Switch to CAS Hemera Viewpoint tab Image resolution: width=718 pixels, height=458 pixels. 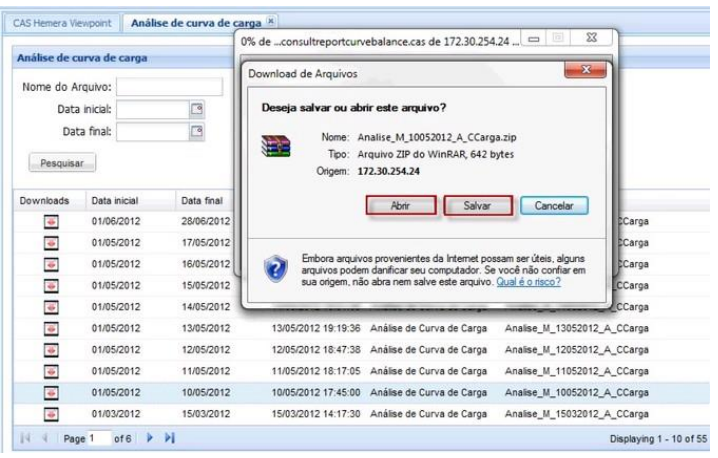click(x=65, y=22)
